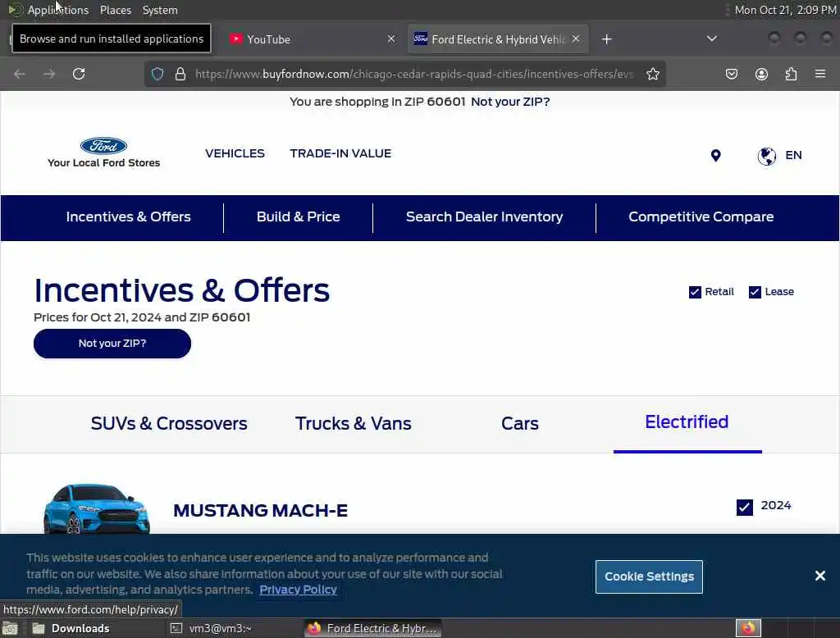Close the YouTube tab
This screenshot has width=840, height=638.
(391, 39)
